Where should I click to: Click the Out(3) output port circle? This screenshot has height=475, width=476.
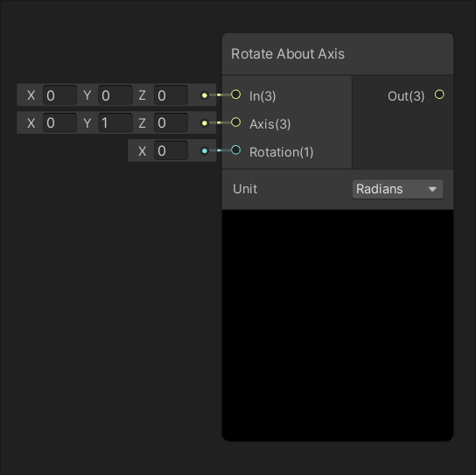click(x=439, y=94)
